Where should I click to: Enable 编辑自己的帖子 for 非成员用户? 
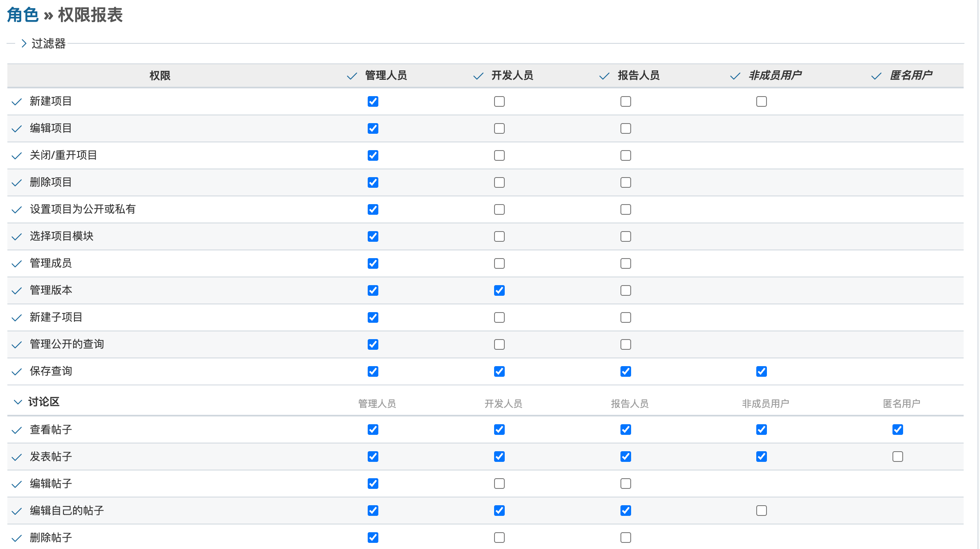[x=762, y=511]
